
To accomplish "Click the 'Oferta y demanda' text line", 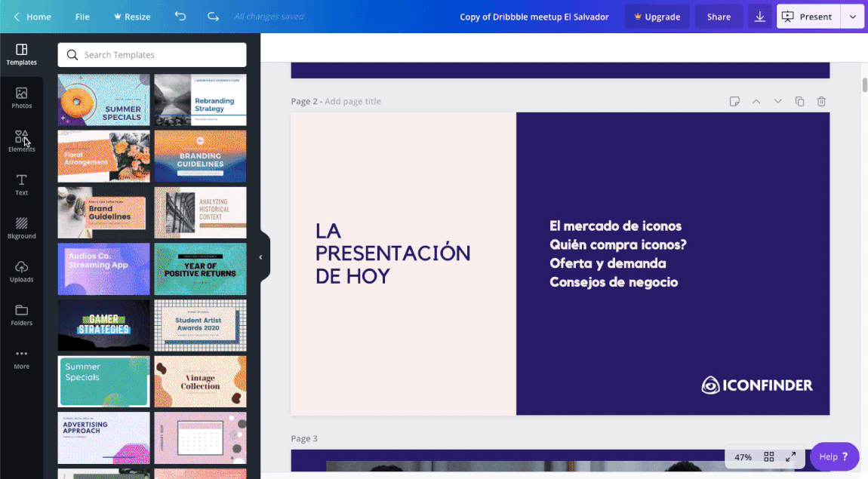I will 608,263.
